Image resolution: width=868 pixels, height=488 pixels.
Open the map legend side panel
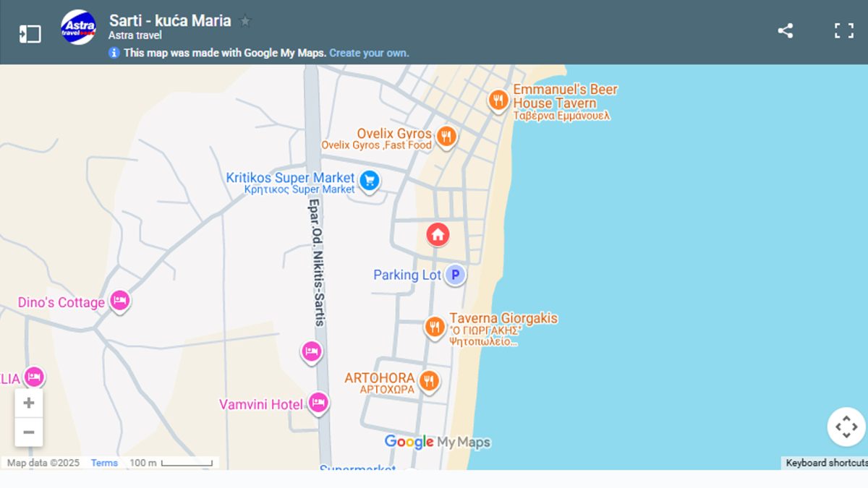30,33
